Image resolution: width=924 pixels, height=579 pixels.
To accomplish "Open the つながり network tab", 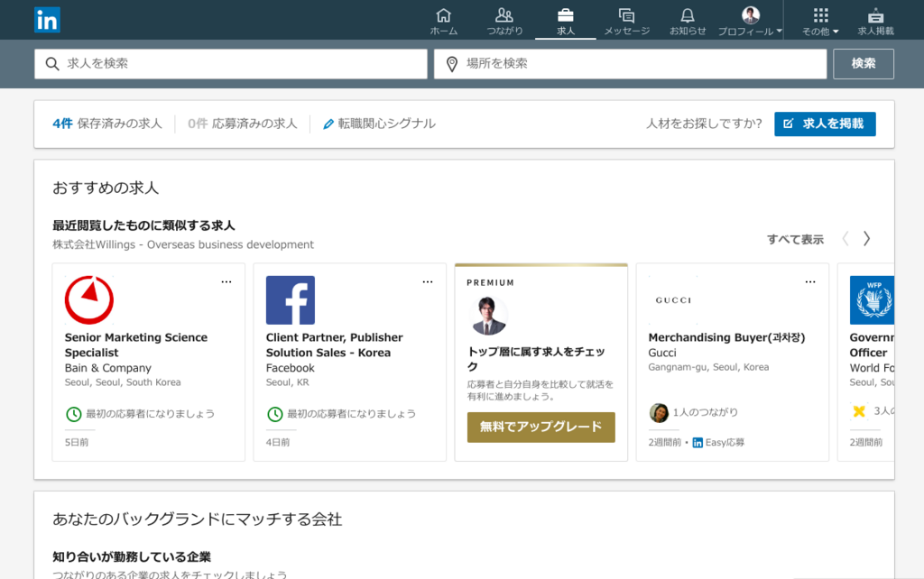I will (504, 22).
